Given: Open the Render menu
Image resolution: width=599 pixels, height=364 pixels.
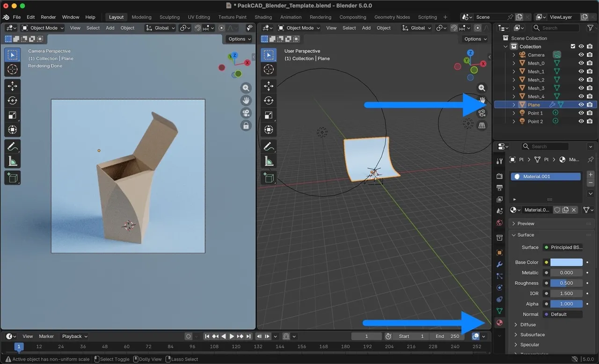Looking at the screenshot, I should 48,17.
